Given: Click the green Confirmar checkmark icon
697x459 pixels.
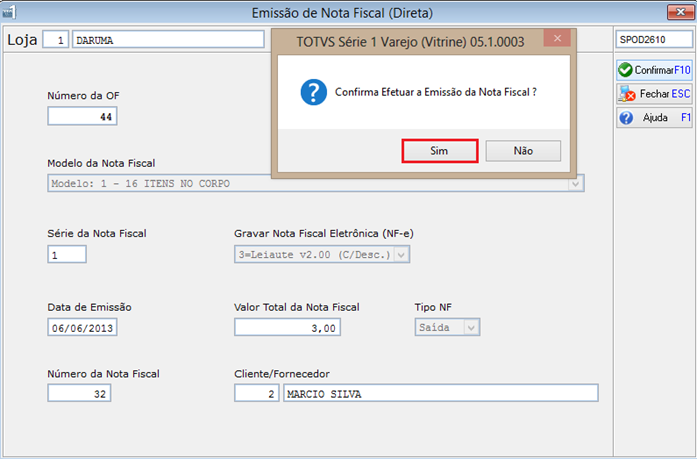Looking at the screenshot, I should coord(625,70).
